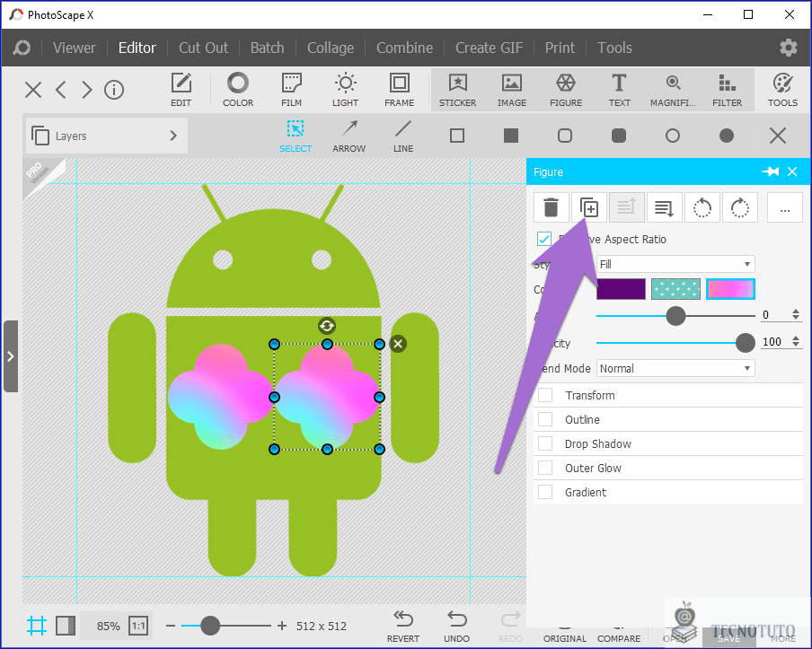Click the zoom level slider handle
Screen dimensions: 812x649
pos(209,626)
